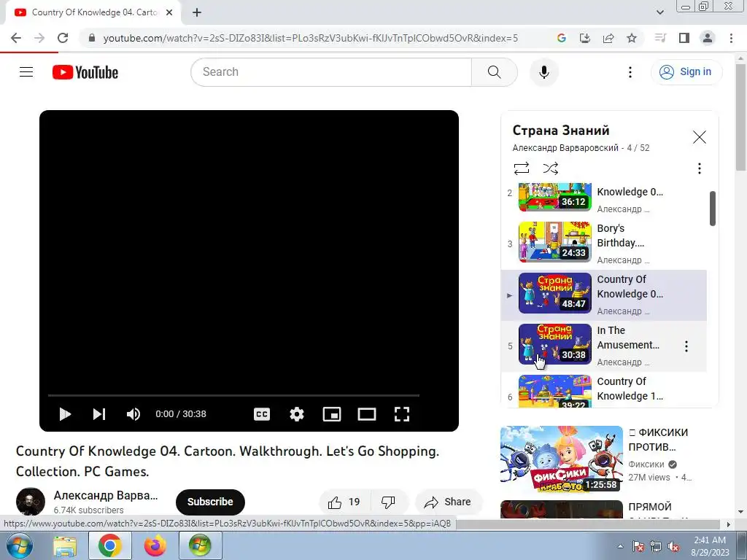The width and height of the screenshot is (747, 560).
Task: Open YouTube settings three-dot menu
Action: click(x=630, y=72)
